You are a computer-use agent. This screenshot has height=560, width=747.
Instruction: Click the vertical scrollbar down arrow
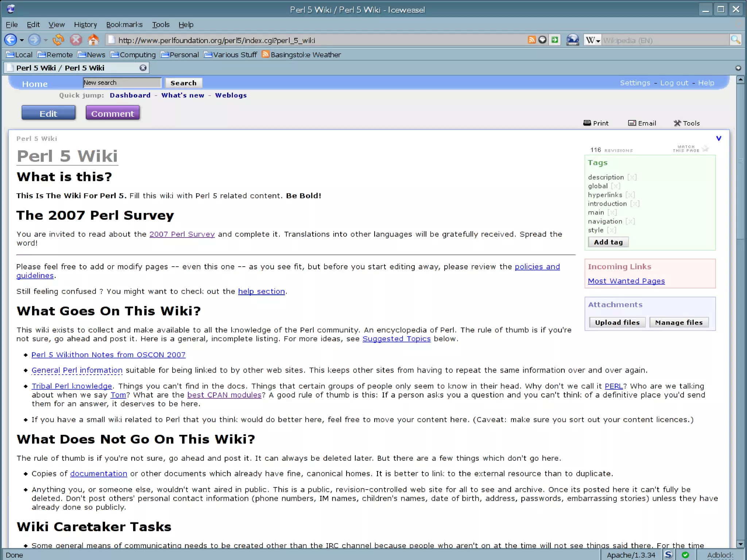click(740, 544)
